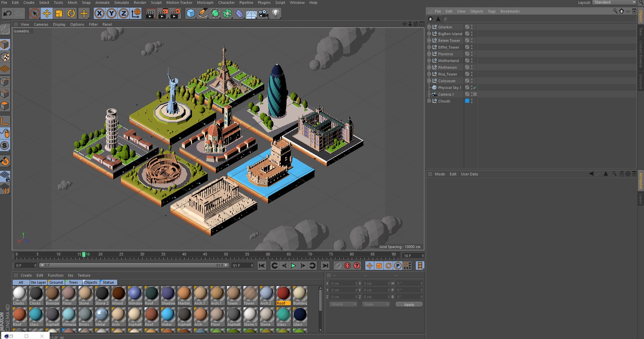The width and height of the screenshot is (644, 339).
Task: Show All materials tab
Action: pyautogui.click(x=21, y=282)
